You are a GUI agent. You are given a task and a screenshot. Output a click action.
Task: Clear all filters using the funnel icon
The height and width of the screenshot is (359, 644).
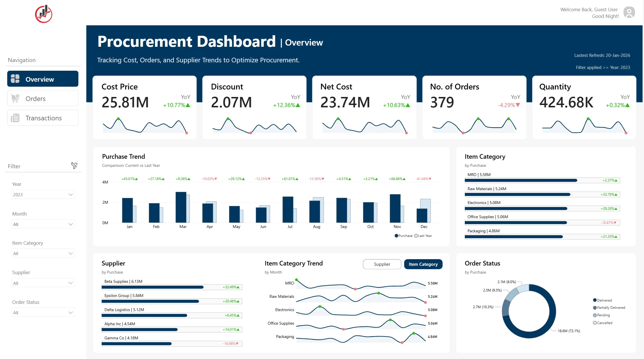74,165
